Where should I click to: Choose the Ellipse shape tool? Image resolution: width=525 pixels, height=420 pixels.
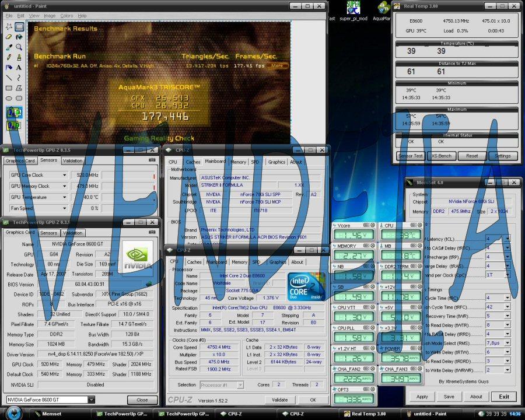tap(9, 99)
